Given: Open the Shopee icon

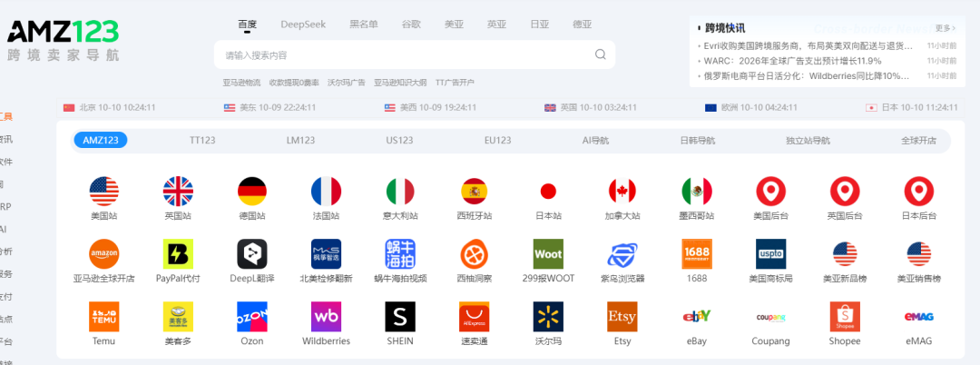Looking at the screenshot, I should [845, 316].
